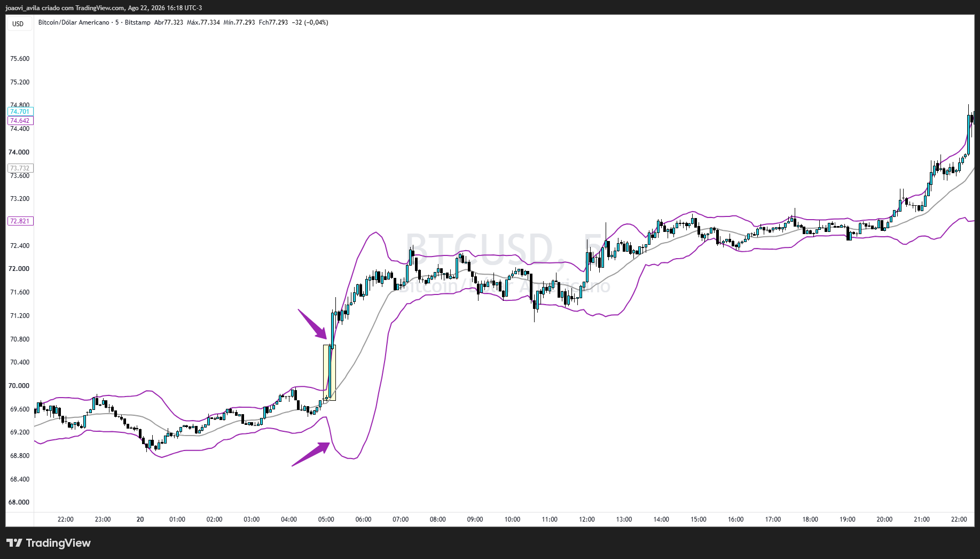
Task: Click the Bitstamp exchange name in the header
Action: click(x=137, y=22)
